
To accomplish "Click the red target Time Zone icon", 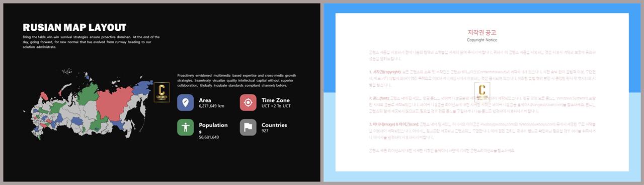I will 248,103.
